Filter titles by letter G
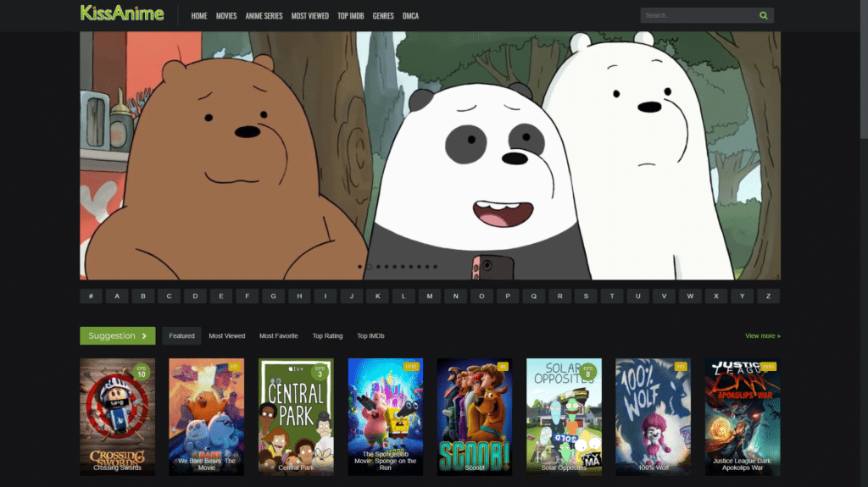Viewport: 868px width, 487px height. 273,296
